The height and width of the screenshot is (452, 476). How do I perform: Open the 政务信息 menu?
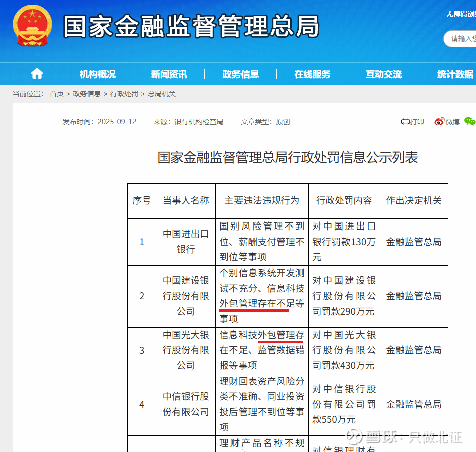pyautogui.click(x=241, y=74)
